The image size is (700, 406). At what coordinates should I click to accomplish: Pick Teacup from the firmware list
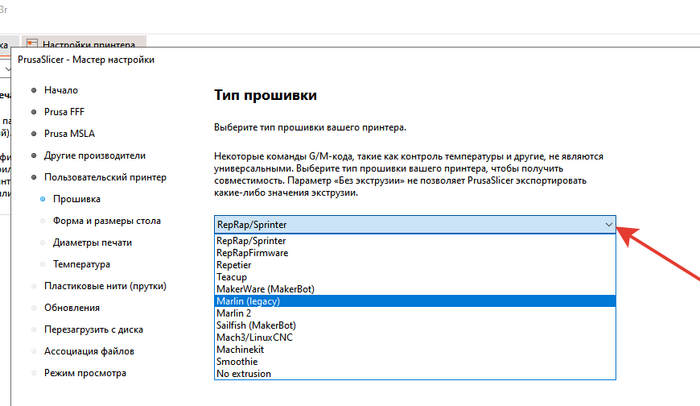point(415,277)
